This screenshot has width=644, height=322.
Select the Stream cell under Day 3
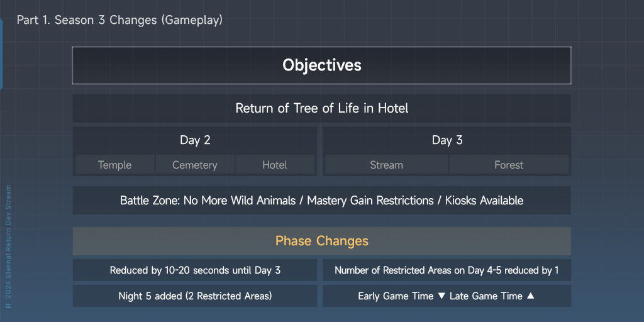386,165
